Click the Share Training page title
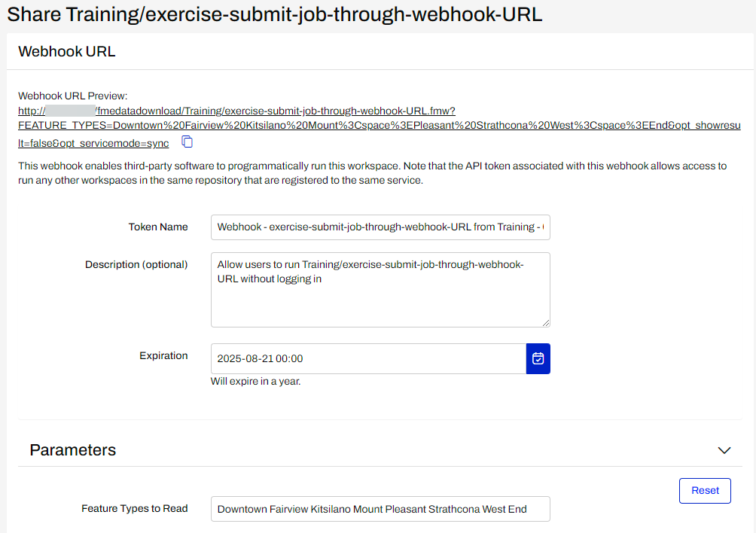This screenshot has height=533, width=756. (275, 14)
